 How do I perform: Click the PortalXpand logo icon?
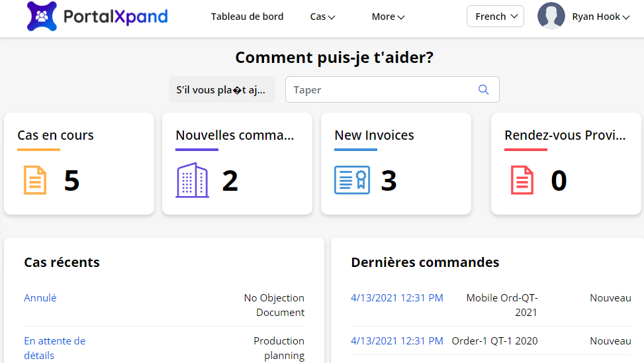point(42,17)
